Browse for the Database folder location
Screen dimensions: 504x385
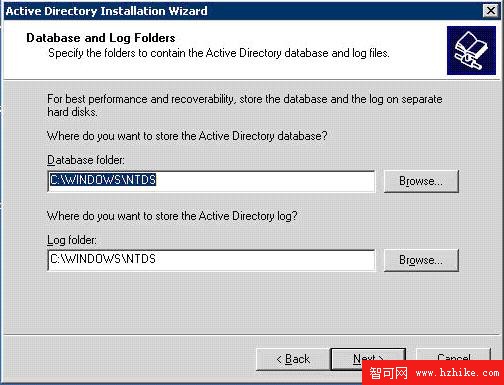(x=421, y=181)
